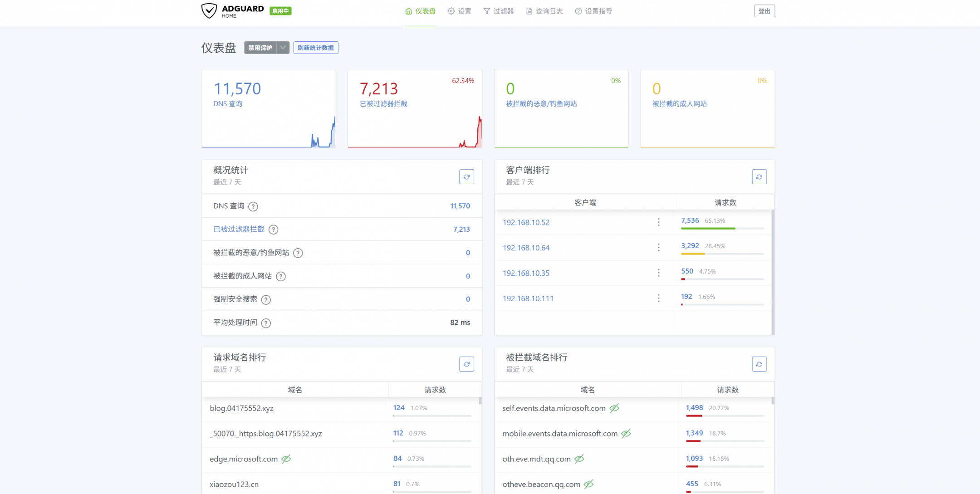Refresh the 被拦截域名排行 panel
Viewport: 980px width, 494px height.
759,364
